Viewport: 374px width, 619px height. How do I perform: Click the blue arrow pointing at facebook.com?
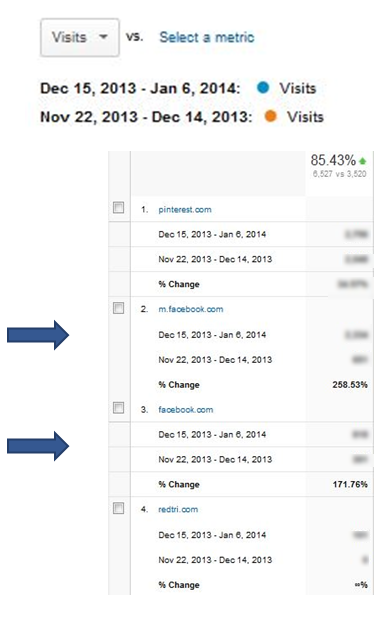pyautogui.click(x=38, y=446)
